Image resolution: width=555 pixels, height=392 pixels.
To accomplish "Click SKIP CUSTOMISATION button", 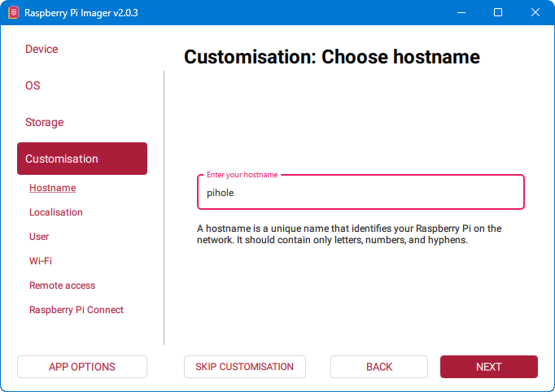I will [244, 367].
